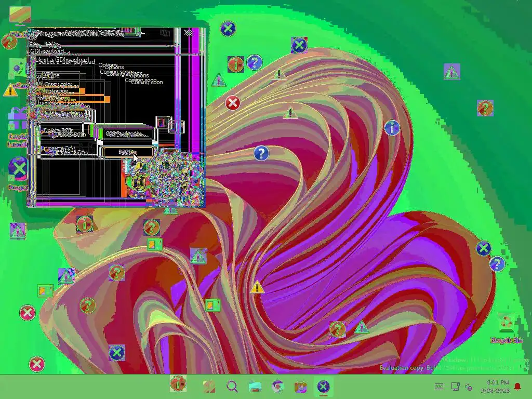Viewport: 532px width, 399px height.
Task: Launch Chrome from the taskbar
Action: 277,387
